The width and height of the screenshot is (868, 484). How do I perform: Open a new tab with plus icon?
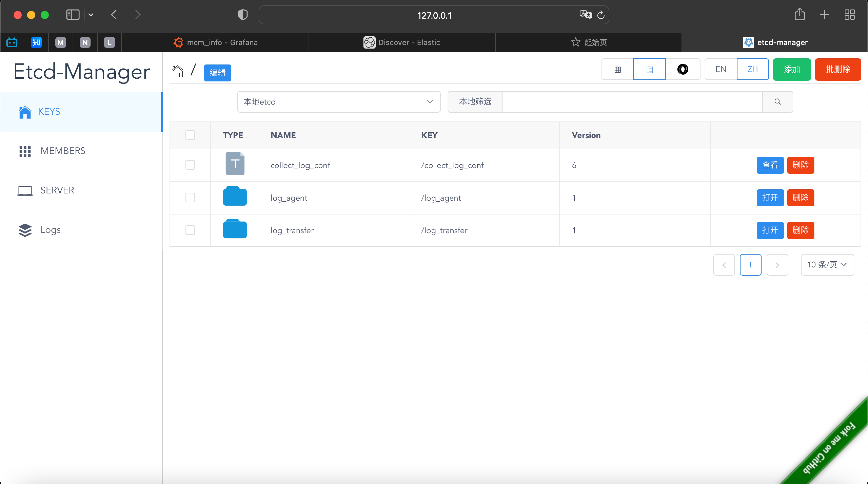pyautogui.click(x=824, y=15)
